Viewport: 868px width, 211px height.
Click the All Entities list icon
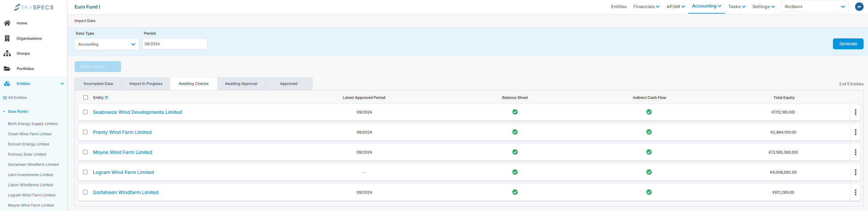tap(5, 98)
